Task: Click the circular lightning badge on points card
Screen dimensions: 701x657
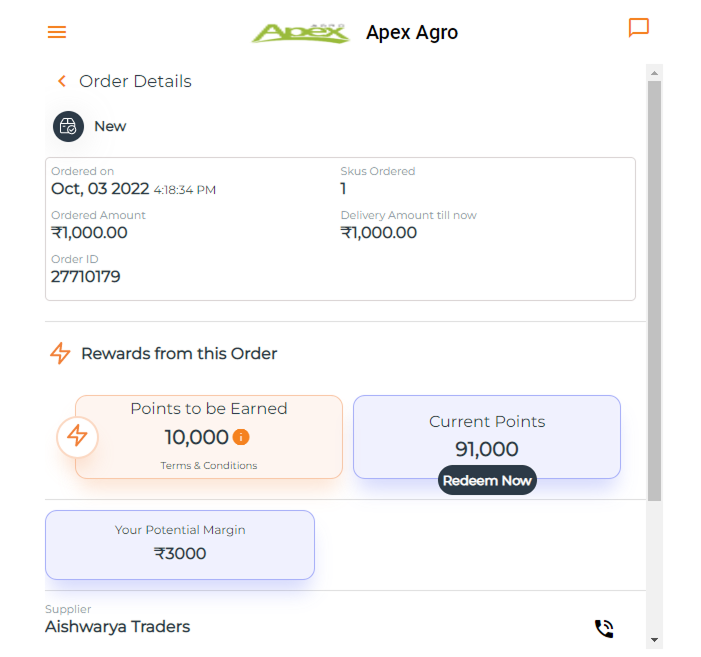Action: click(77, 437)
